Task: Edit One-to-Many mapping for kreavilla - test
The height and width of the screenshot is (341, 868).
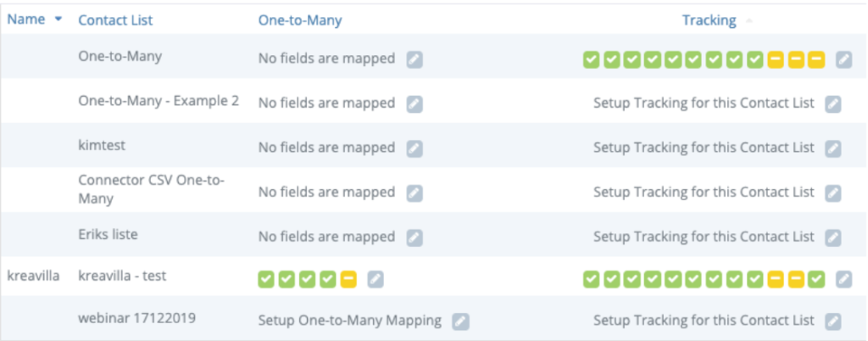Action: click(x=376, y=280)
